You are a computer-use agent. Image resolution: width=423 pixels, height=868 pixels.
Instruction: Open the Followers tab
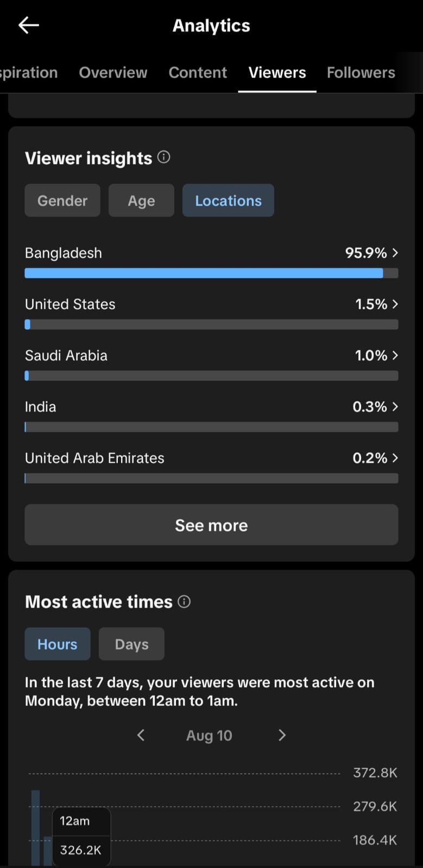(361, 73)
